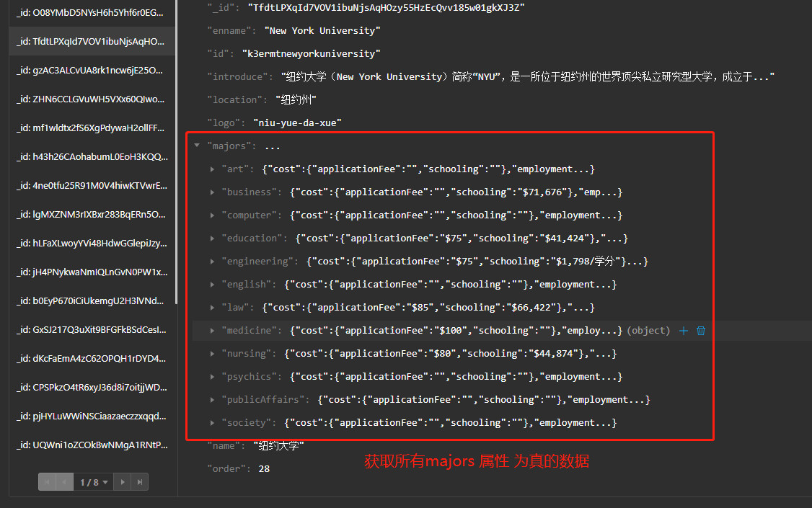Select record _id: UQWni1oZCOkBwNMgA1RNtP...
Viewport: 812px width, 508px height.
pyautogui.click(x=92, y=445)
